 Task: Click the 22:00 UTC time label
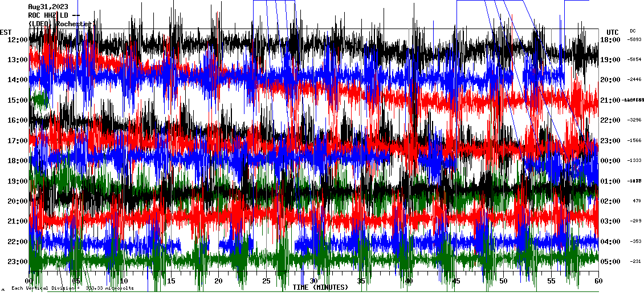[611, 120]
